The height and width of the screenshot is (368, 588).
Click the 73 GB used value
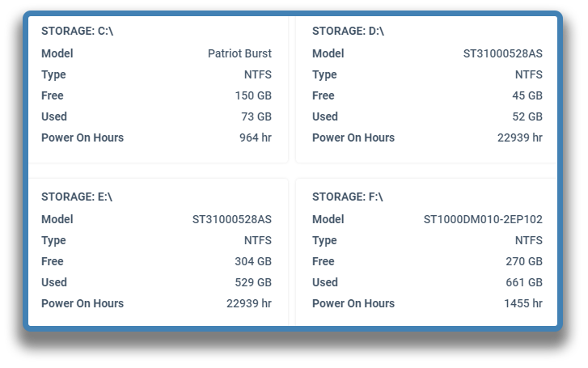pyautogui.click(x=256, y=116)
